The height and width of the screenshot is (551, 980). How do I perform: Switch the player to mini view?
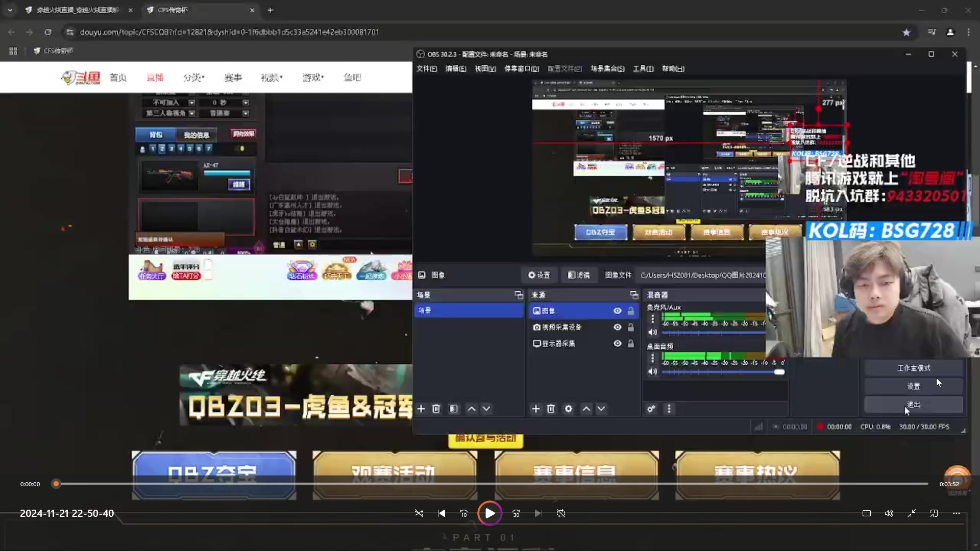pos(934,513)
